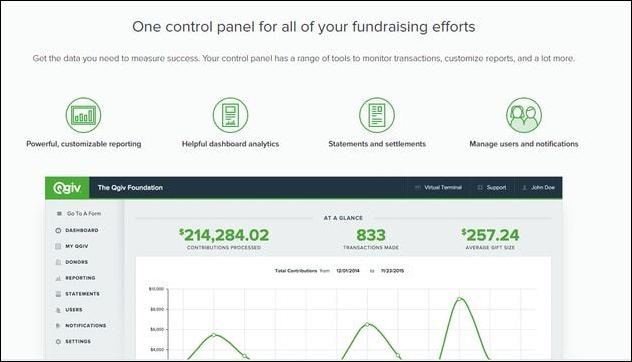Click the statements and settlements icon
The width and height of the screenshot is (632, 362).
377,115
